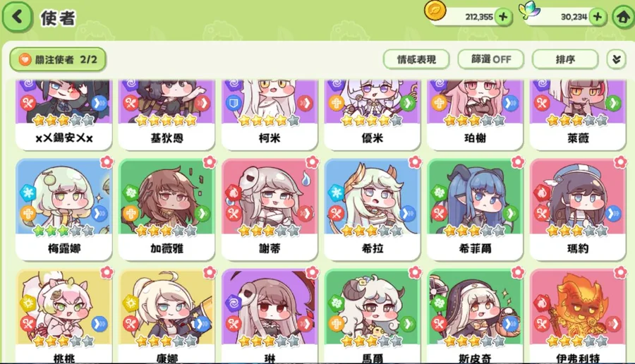Tap the gold coin currency icon
Screen dimensions: 635x364
pyautogui.click(x=435, y=11)
